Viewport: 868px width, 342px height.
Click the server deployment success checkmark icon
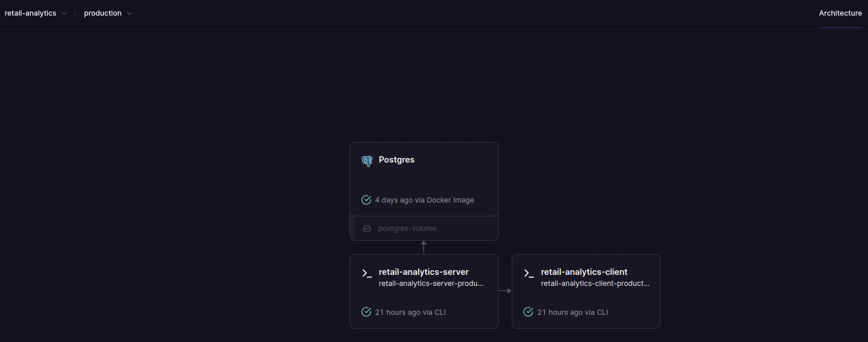(366, 312)
